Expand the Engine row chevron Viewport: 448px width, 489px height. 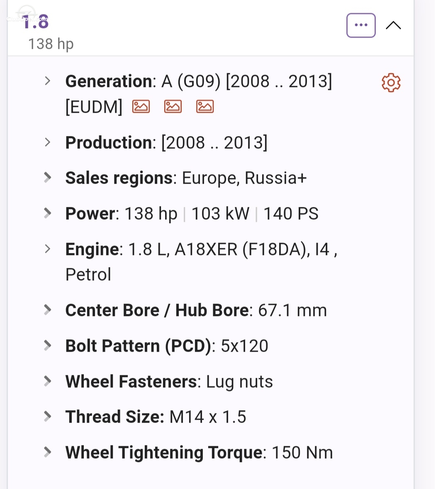click(x=47, y=249)
